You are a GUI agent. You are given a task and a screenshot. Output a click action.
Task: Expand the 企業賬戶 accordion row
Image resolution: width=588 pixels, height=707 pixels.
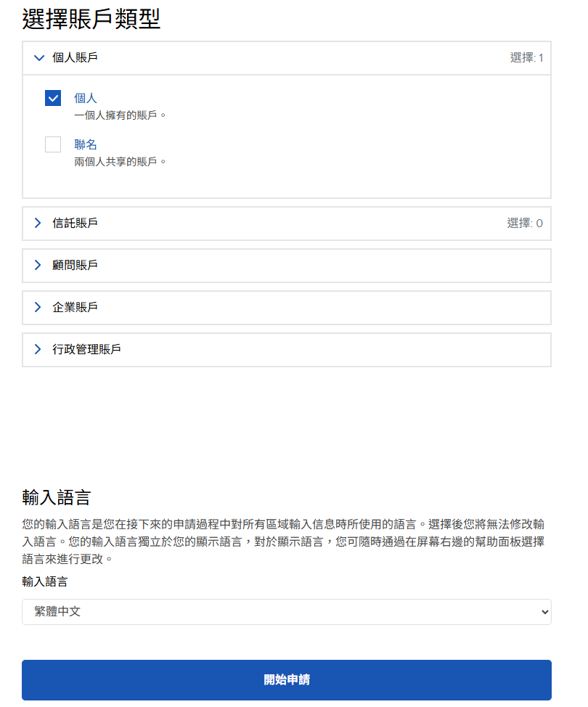[x=287, y=308]
